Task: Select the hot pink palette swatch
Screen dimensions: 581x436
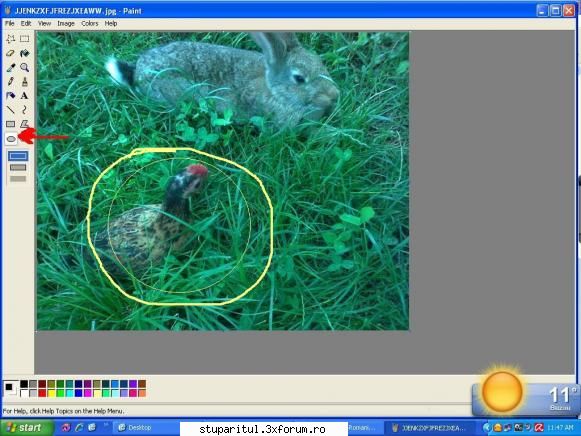Action: 133,393
